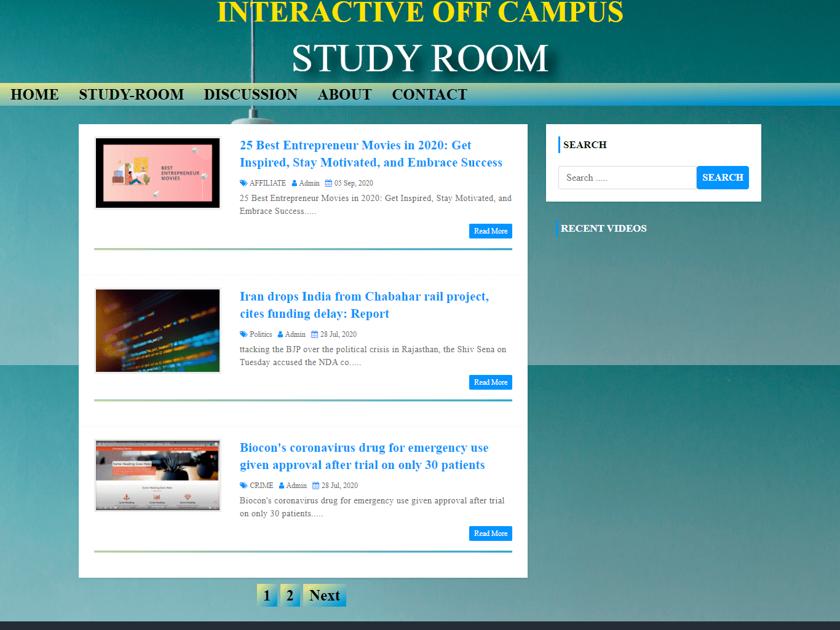
Task: Open the CONTACT page
Action: 430,95
